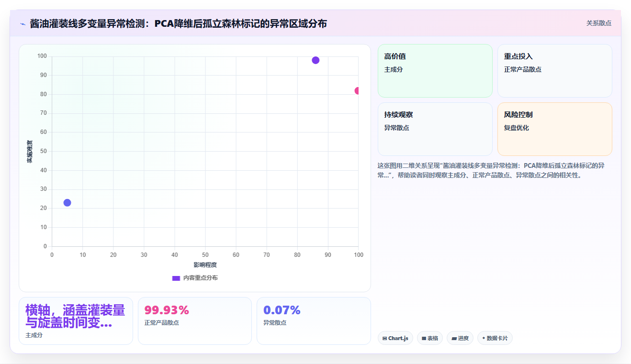
Task: Click the description paragraph starting 这张图用二维关系
Action: (x=491, y=170)
